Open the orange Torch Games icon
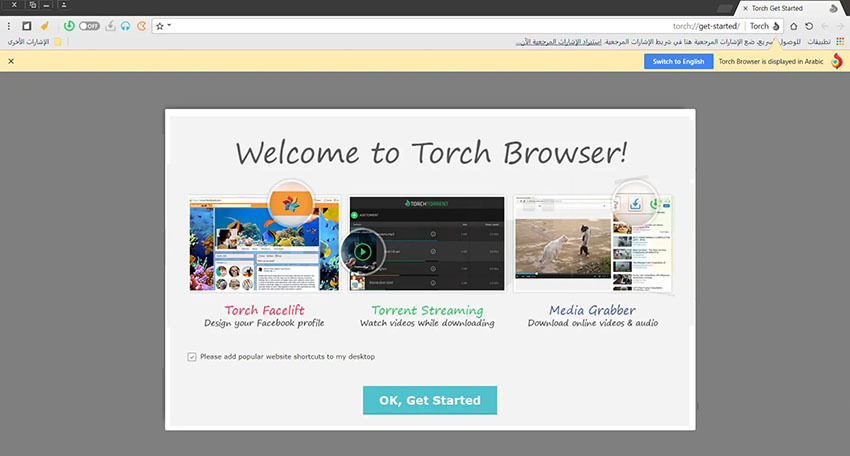Viewport: 850px width, 456px height. pyautogui.click(x=141, y=25)
